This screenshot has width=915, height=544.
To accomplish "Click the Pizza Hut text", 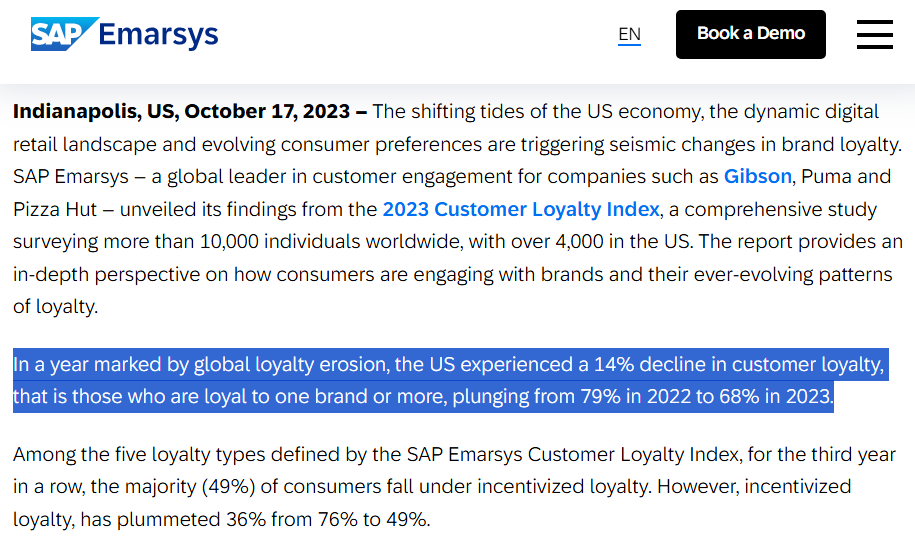I will (55, 209).
